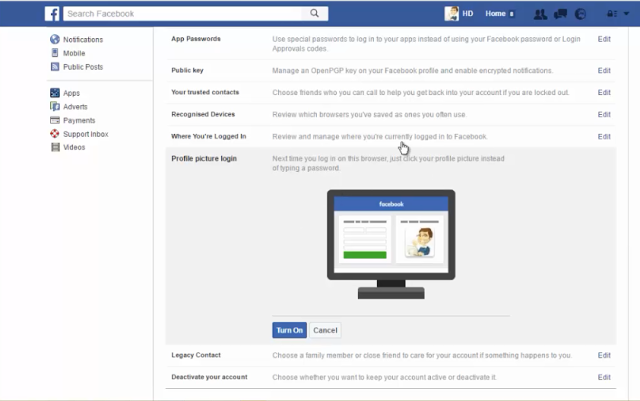
Task: Click the monitor illustration image
Action: pyautogui.click(x=391, y=244)
